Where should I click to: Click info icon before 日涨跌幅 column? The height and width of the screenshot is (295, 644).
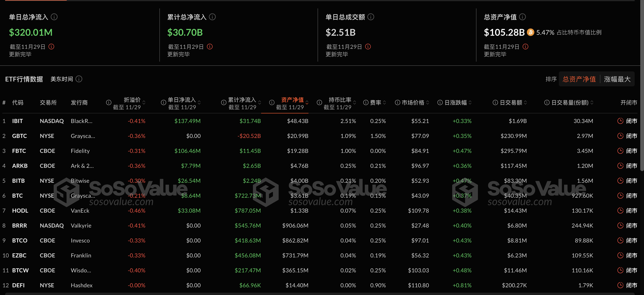[440, 102]
